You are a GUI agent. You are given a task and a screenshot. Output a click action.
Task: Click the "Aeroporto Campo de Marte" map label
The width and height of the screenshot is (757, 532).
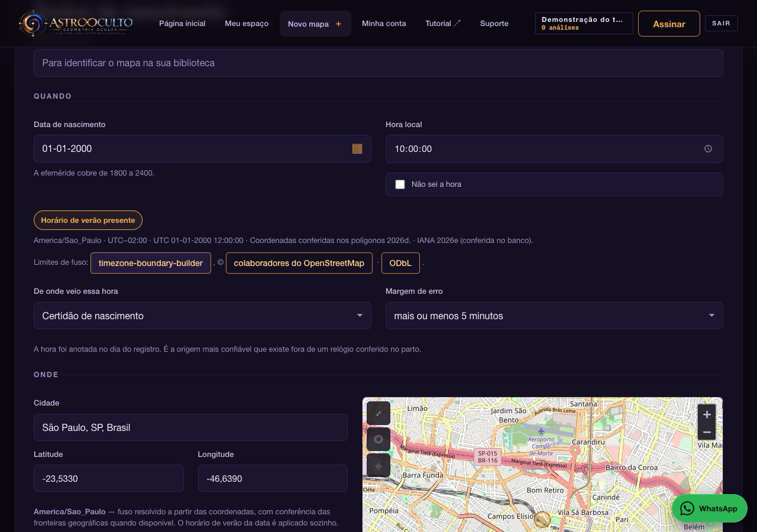[x=541, y=446]
